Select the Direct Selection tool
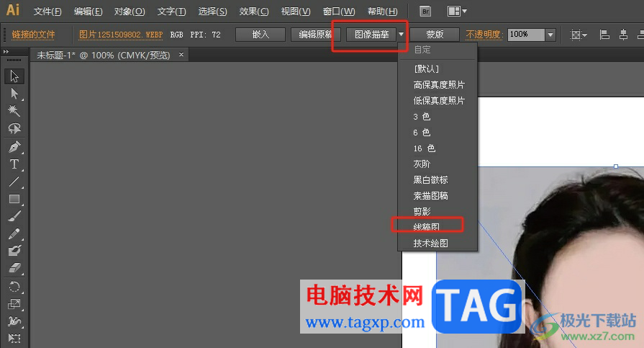Viewport: 644px width, 348px height. (14, 94)
